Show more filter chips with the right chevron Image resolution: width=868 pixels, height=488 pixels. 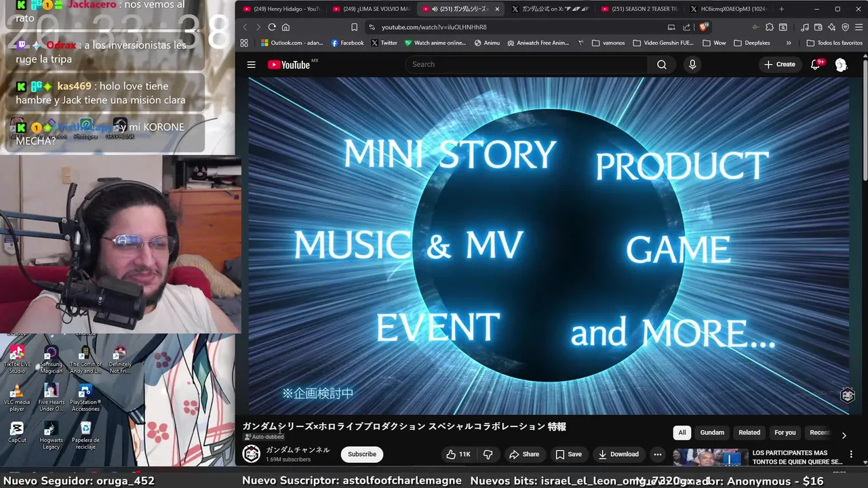(x=844, y=435)
